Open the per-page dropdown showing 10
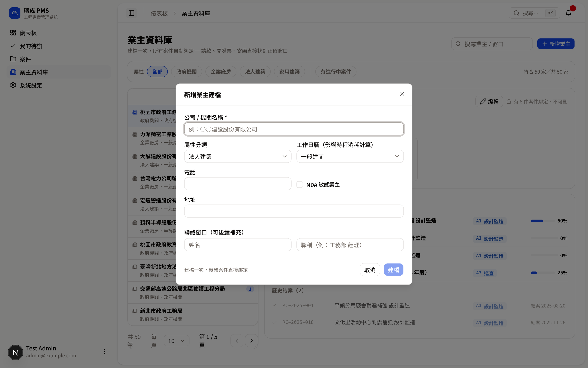Image resolution: width=588 pixels, height=368 pixels. [177, 341]
